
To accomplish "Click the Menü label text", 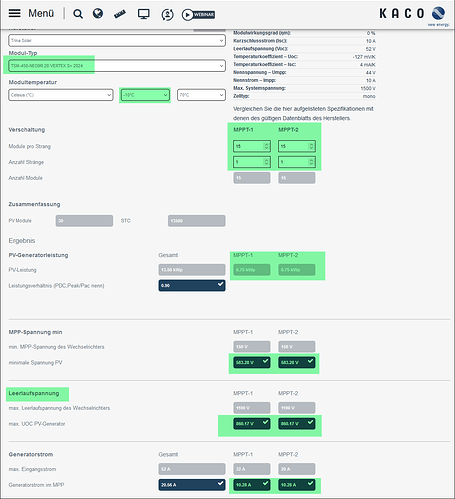I will click(41, 13).
